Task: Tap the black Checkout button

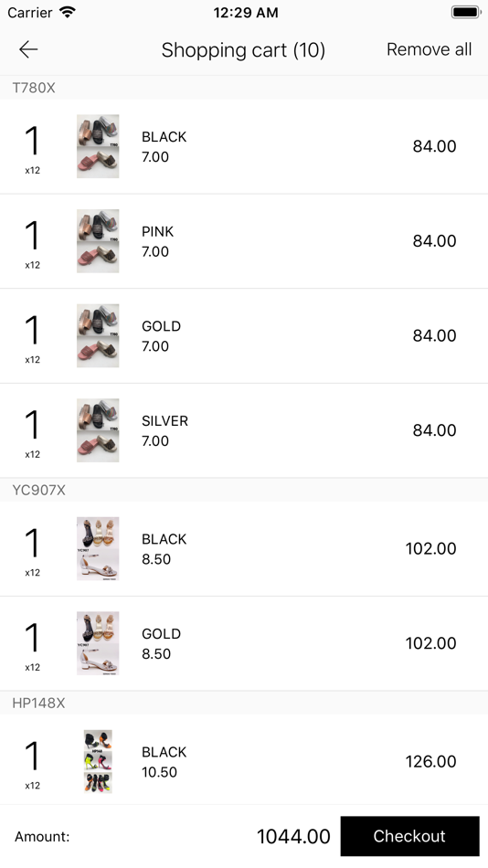Action: 410,836
